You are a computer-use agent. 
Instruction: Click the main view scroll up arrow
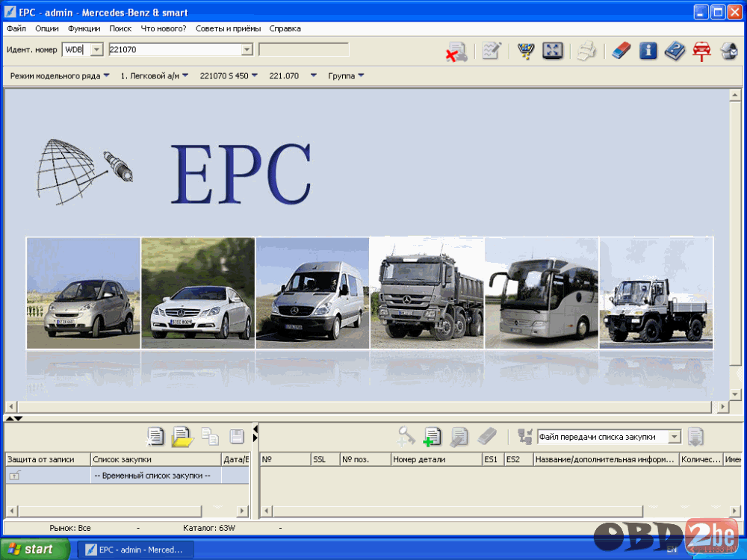[x=735, y=95]
